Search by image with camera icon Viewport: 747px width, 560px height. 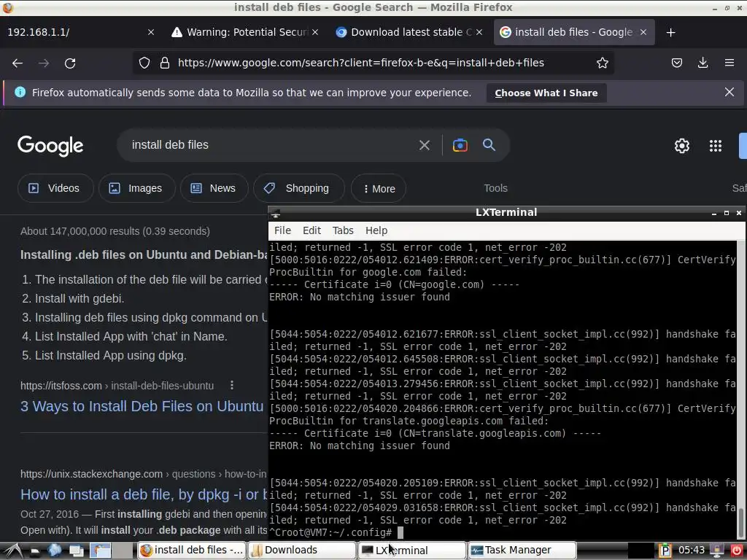[x=460, y=145]
